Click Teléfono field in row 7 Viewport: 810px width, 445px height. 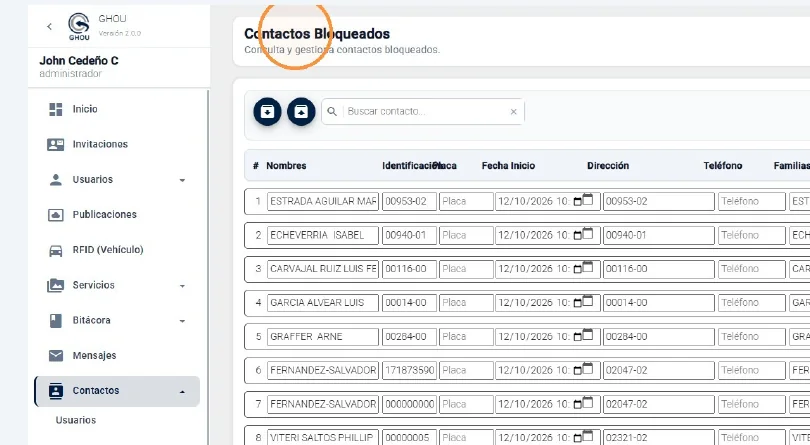752,404
